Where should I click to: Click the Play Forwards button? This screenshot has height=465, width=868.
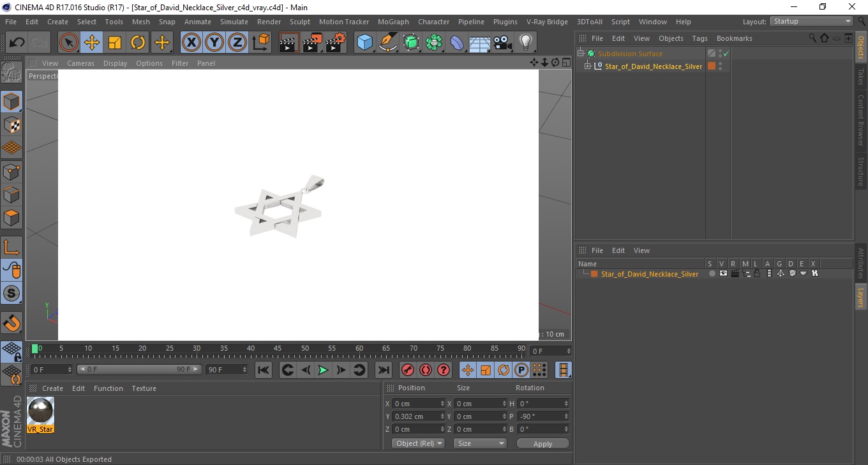323,370
